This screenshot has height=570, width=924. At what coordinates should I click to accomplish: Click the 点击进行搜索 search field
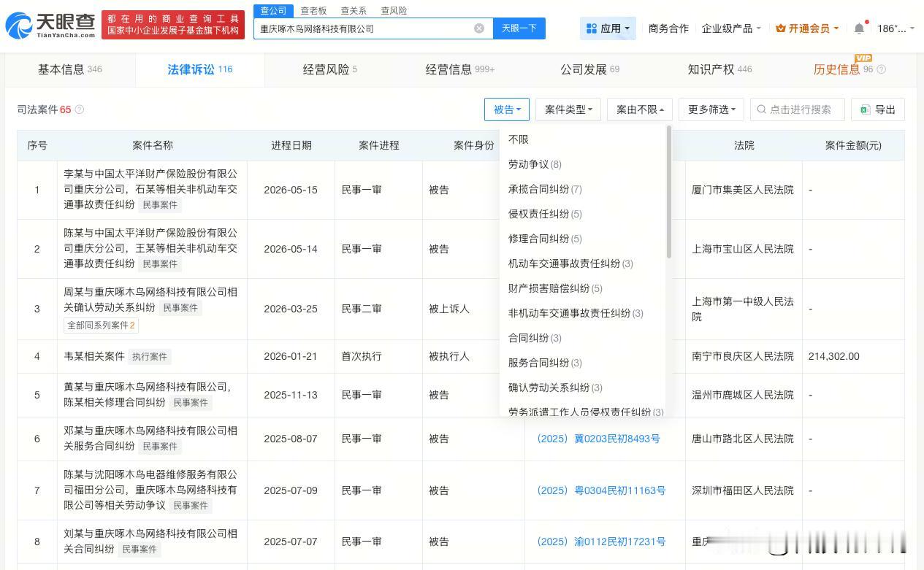click(x=797, y=109)
